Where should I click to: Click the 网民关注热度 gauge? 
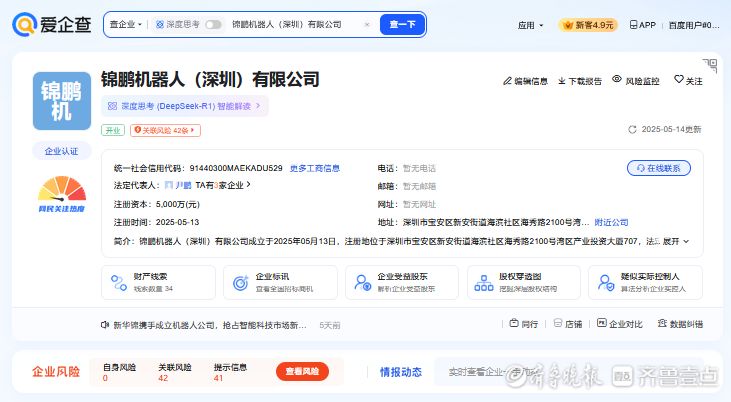pyautogui.click(x=62, y=194)
